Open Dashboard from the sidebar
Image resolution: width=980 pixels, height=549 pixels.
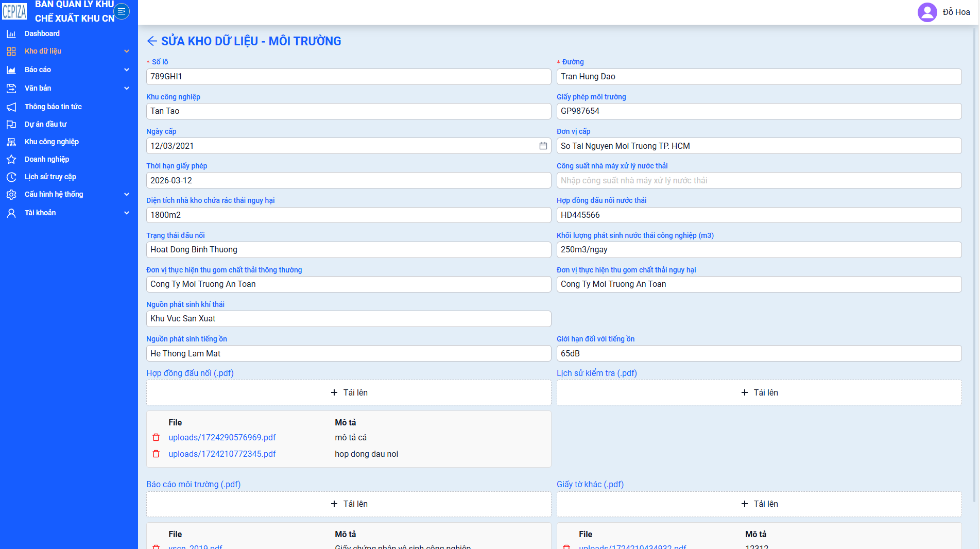[x=42, y=33]
